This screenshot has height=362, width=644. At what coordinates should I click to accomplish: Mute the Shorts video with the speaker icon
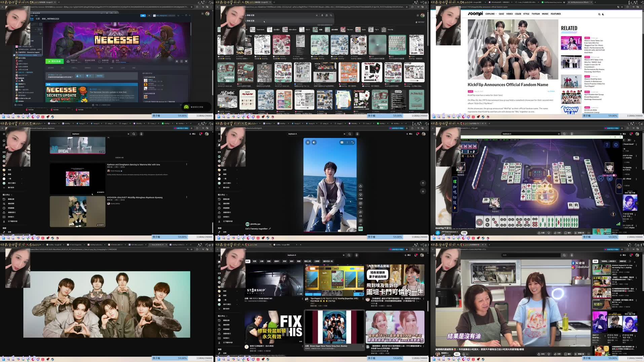[x=314, y=142]
